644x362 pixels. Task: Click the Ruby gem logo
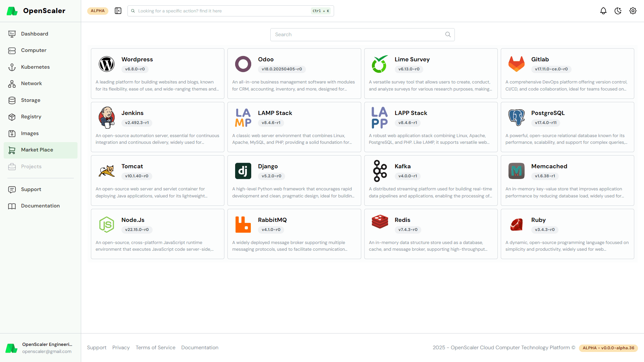click(517, 225)
